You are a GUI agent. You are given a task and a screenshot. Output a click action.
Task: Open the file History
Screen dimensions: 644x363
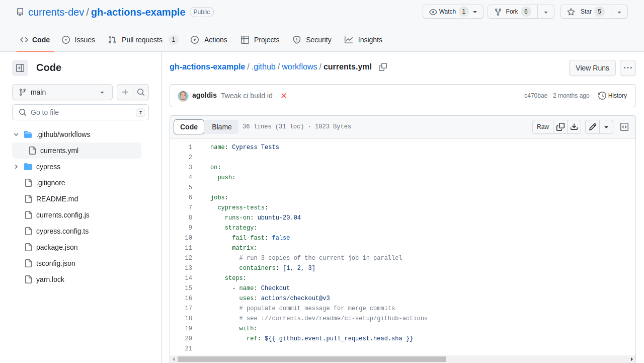coord(612,96)
